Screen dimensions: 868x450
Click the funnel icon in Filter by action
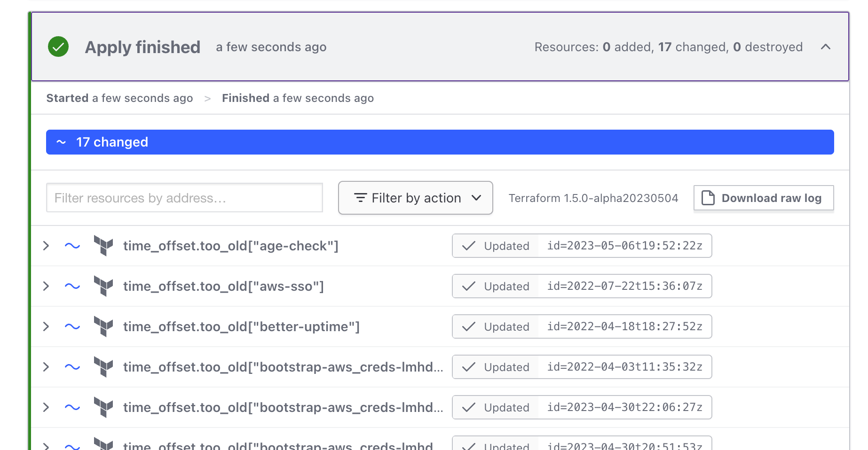tap(360, 198)
